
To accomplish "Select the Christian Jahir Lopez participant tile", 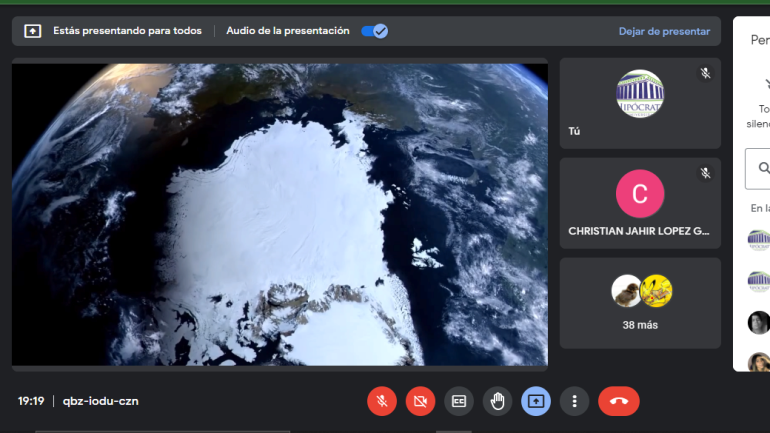I will pyautogui.click(x=640, y=203).
